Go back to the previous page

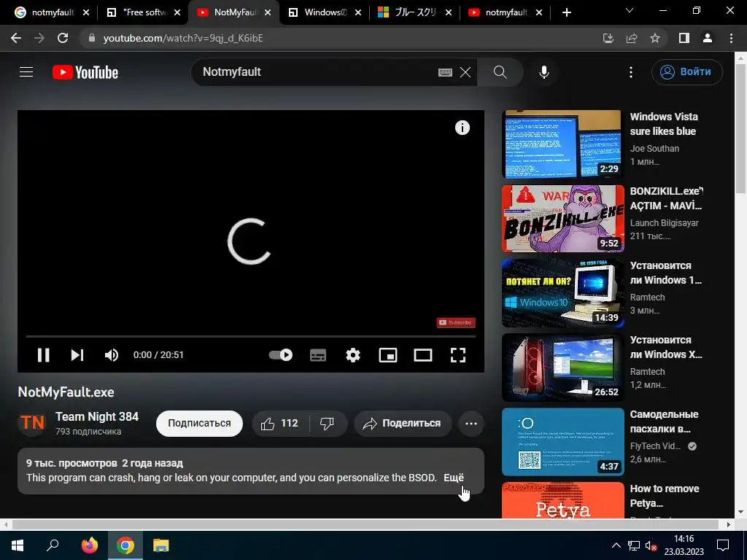point(16,38)
